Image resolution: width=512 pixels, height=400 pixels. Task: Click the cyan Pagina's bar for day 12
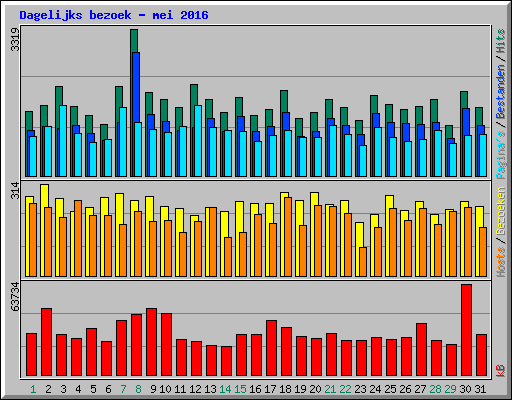(198, 141)
